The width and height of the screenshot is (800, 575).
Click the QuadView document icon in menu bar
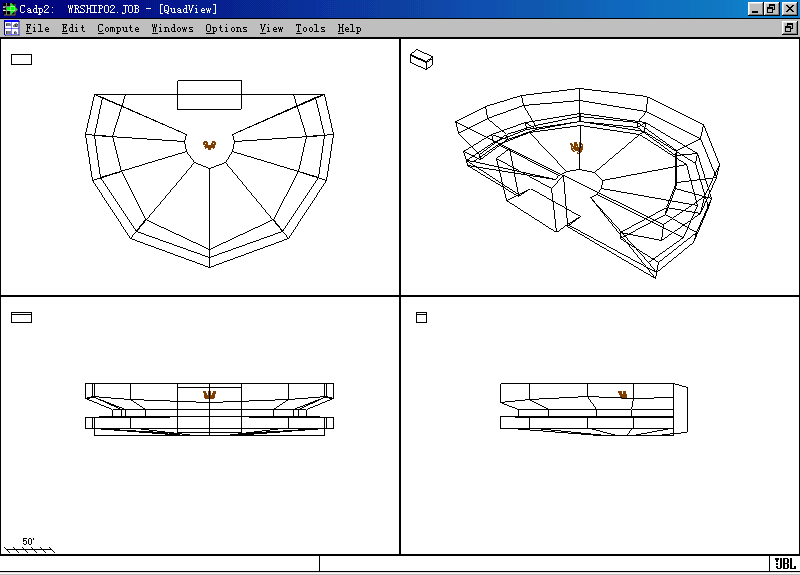[x=12, y=28]
